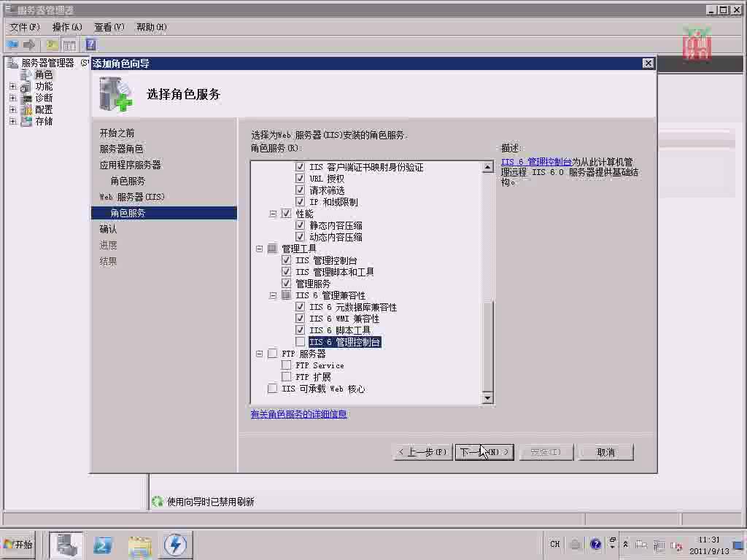Open PowerShell from the taskbar
Viewport: 747px width, 560px height.
point(103,545)
